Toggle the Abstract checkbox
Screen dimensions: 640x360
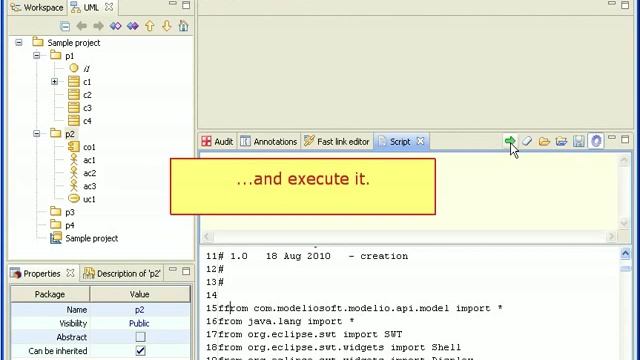pyautogui.click(x=140, y=337)
